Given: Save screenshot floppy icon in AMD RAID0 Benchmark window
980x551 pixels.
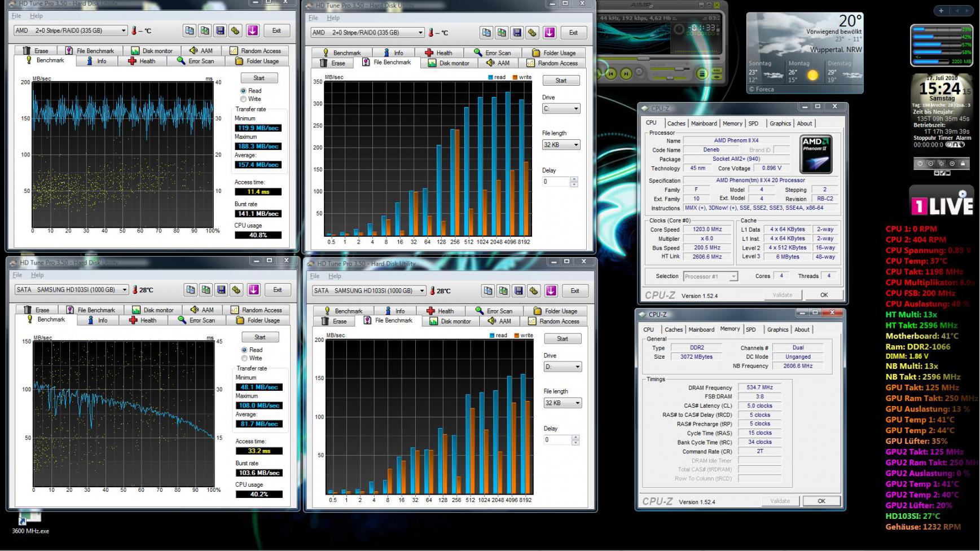Looking at the screenshot, I should coord(220,30).
